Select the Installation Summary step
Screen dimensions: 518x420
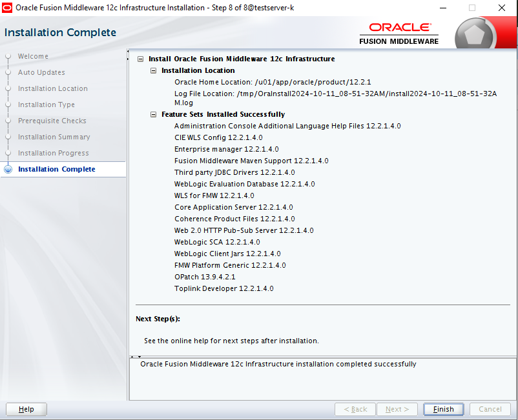tap(54, 137)
